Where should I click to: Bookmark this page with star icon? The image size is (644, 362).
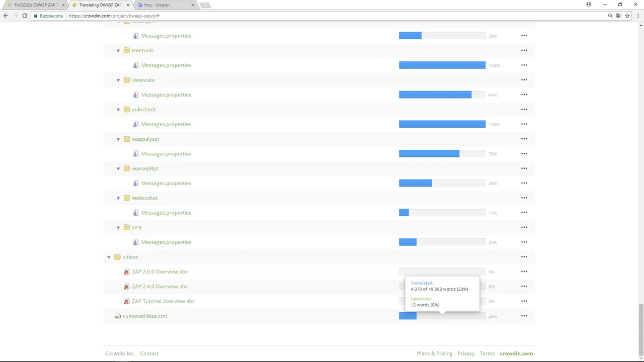click(627, 16)
